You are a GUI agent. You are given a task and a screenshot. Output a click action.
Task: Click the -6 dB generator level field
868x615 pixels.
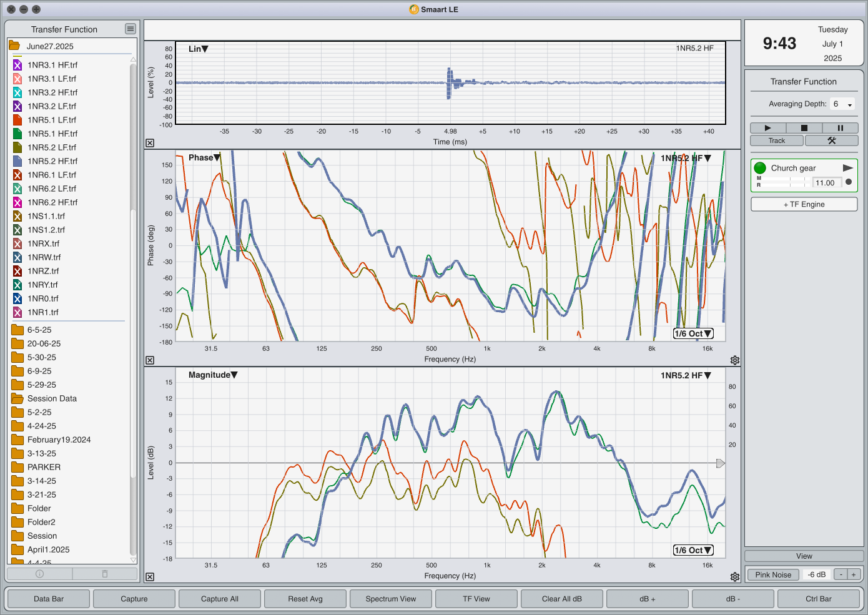point(817,575)
